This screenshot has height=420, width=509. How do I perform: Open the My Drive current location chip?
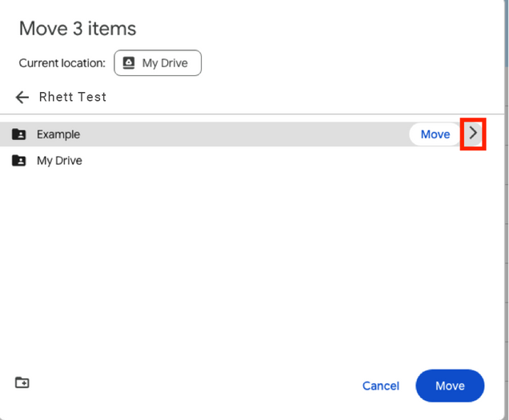[x=158, y=62]
